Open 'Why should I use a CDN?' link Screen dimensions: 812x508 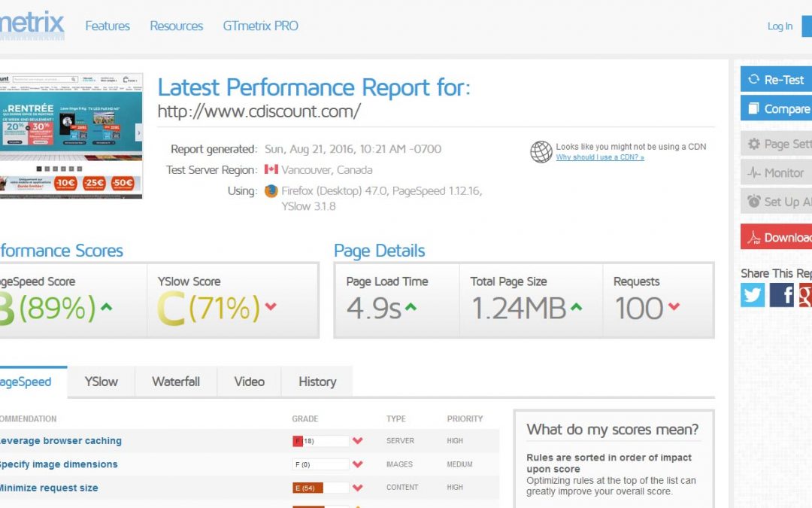coord(600,157)
